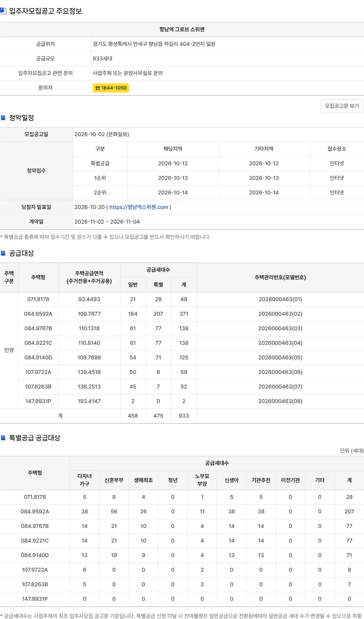Click the contract period 2026-11-02 ~ 2026-11-04
Image resolution: width=364 pixels, height=619 pixels.
pos(107,222)
